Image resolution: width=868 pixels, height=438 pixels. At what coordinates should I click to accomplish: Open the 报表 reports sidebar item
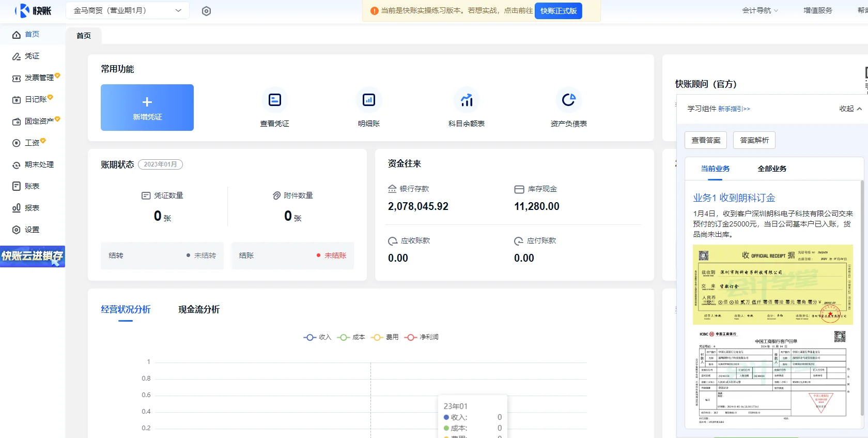point(32,208)
